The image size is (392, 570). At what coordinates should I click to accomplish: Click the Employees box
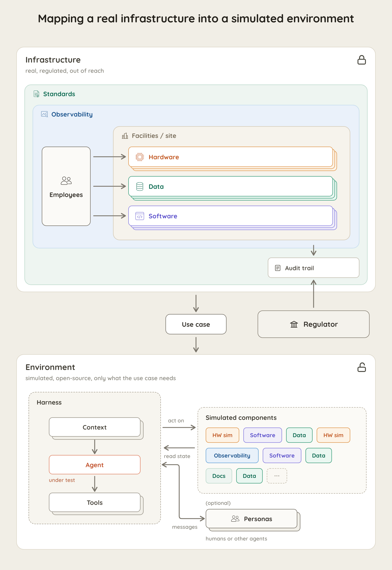(66, 186)
